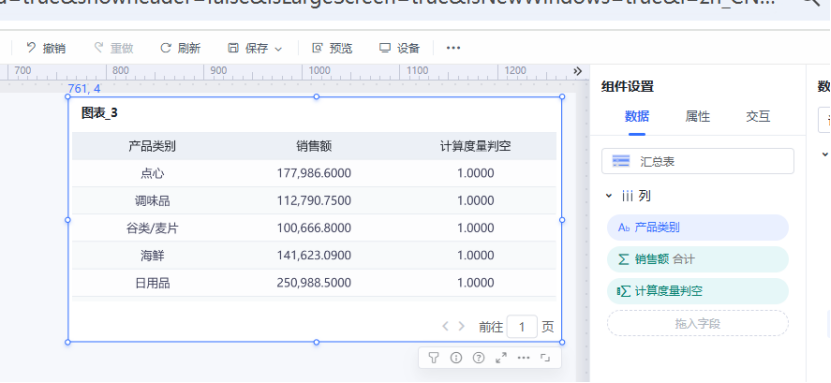Click the 112,790.7500 sales value
The width and height of the screenshot is (831, 383).
[314, 201]
